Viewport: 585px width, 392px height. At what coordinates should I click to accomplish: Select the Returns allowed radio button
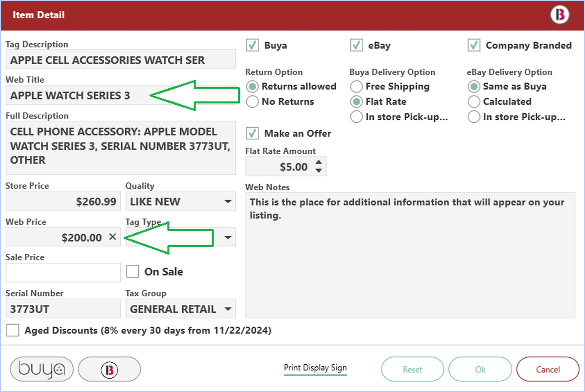[252, 87]
